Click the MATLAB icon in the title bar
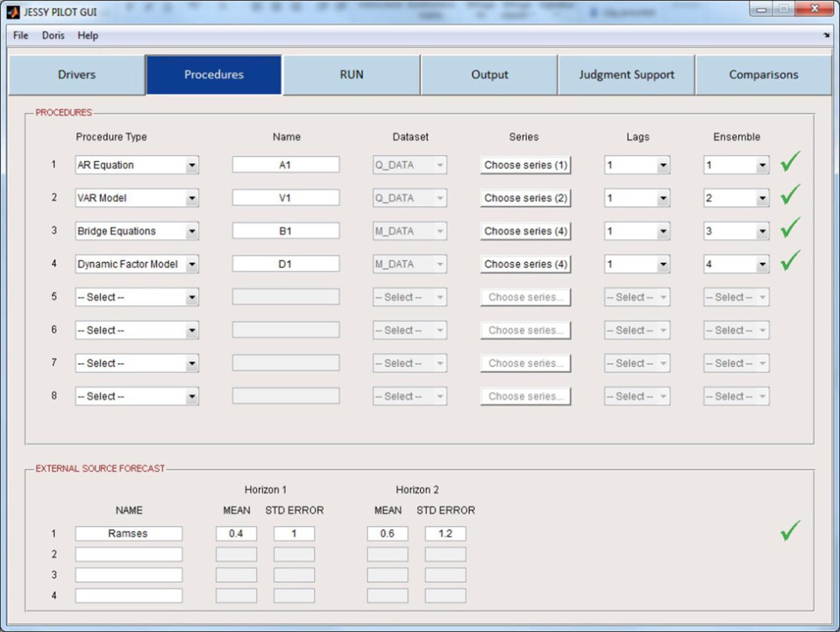This screenshot has height=632, width=840. 13,12
